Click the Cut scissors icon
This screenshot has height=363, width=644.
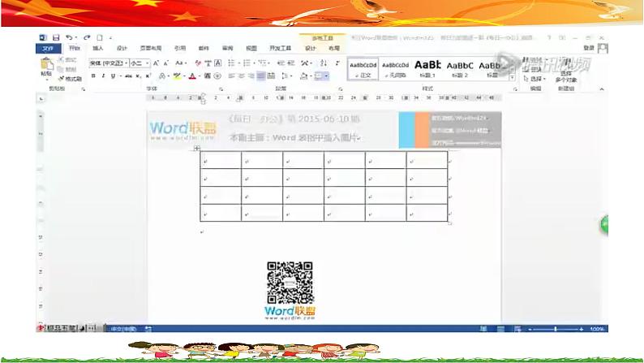point(61,59)
